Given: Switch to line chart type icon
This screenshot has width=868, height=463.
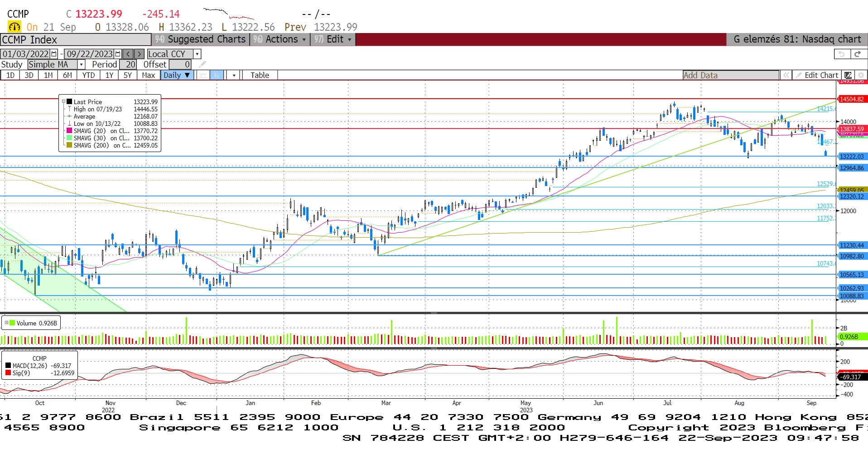Looking at the screenshot, I should [203, 75].
